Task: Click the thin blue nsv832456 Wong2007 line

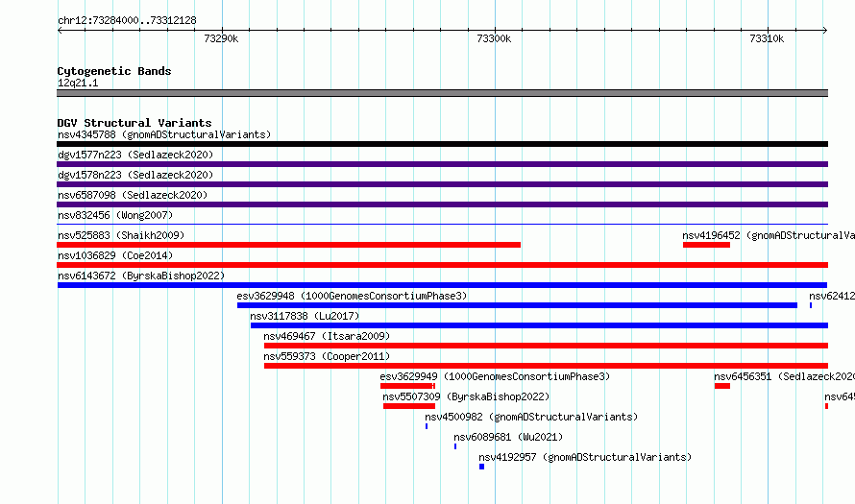Action: (x=442, y=224)
